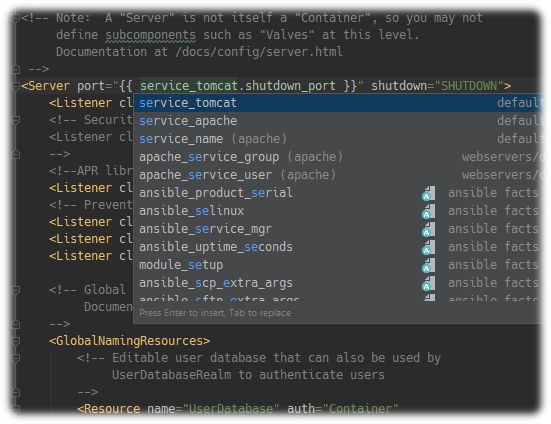Click the Ansible facts icon beside ansible_selinux

click(x=428, y=211)
